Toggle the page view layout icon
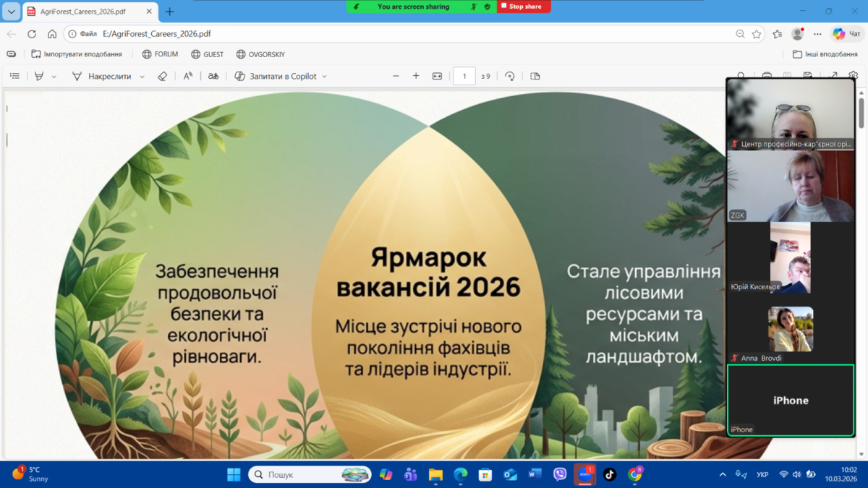This screenshot has height=488, width=868. point(535,76)
